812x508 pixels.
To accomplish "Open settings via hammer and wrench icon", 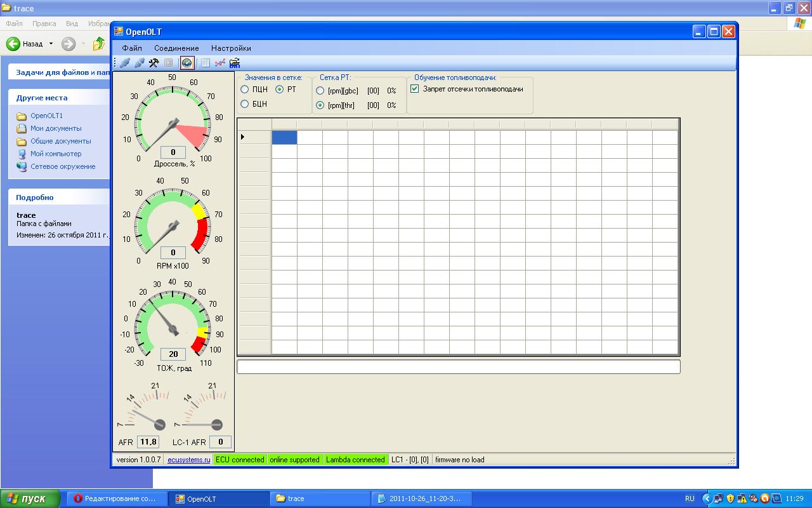I will [x=154, y=63].
